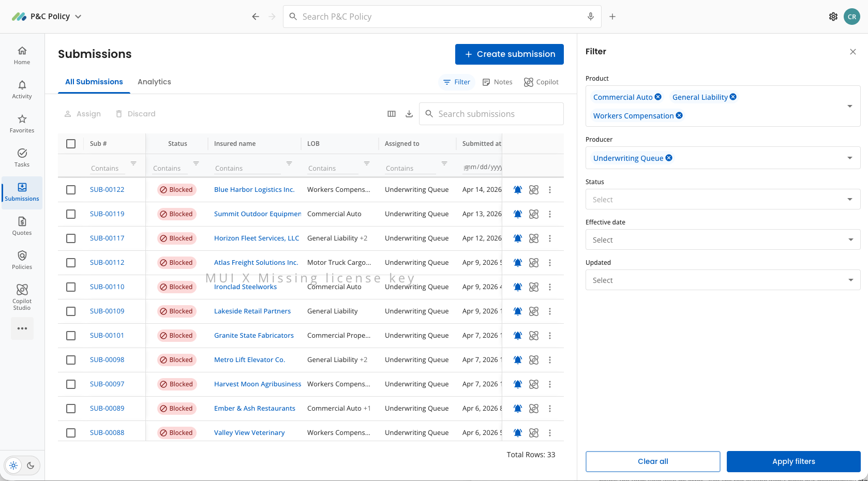
Task: Click the Apply filters button
Action: coord(794,461)
